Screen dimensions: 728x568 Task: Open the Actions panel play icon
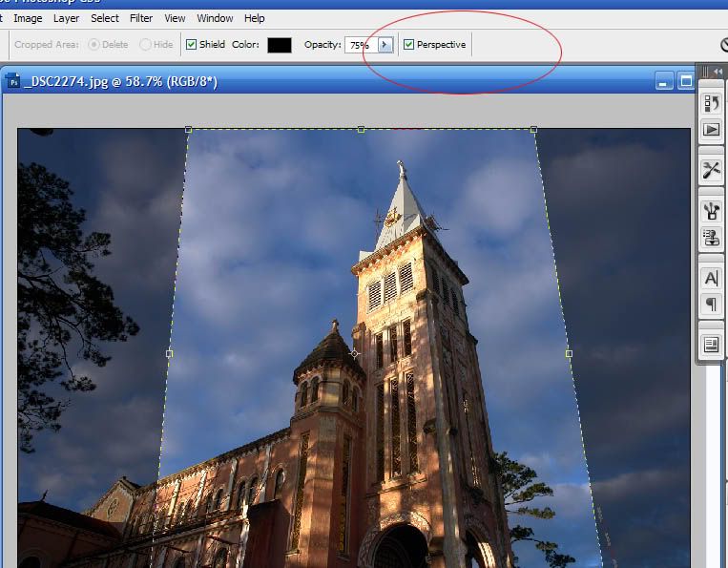coord(711,129)
